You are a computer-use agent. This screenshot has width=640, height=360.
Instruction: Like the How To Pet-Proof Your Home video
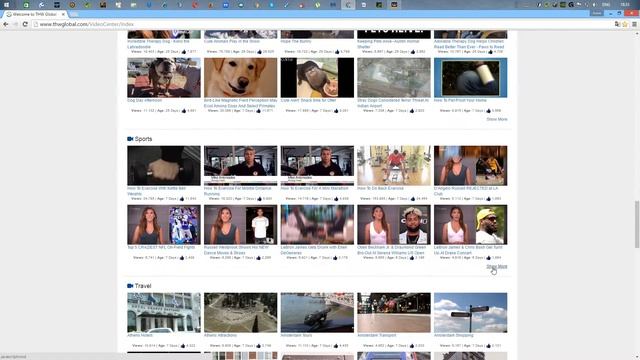click(x=488, y=111)
